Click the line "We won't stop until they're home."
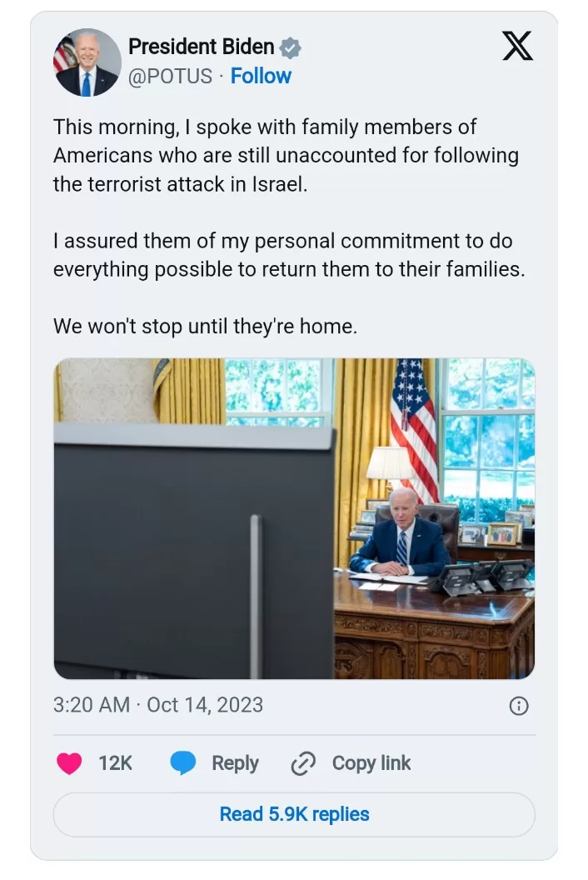The image size is (588, 880). 206,326
